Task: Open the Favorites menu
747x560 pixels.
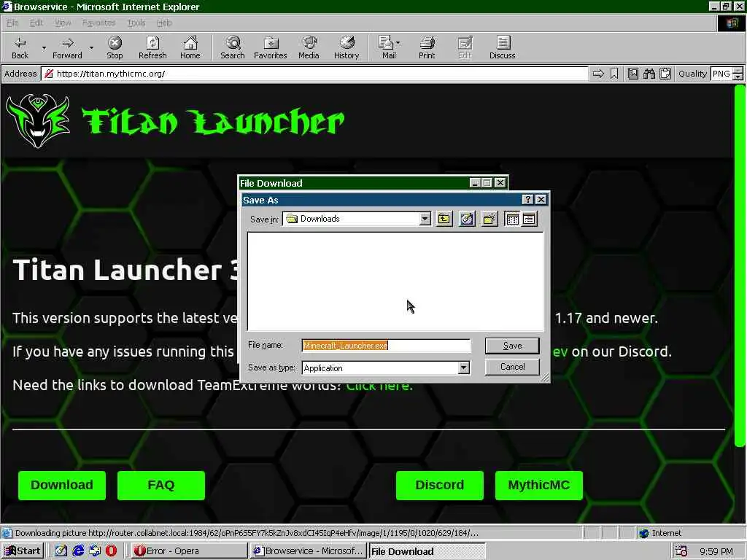Action: pos(98,23)
